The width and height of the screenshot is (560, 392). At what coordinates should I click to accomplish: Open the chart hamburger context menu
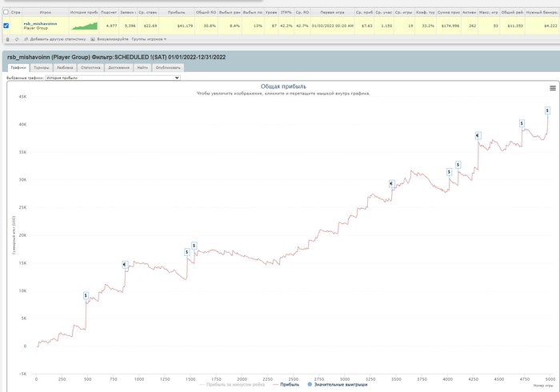pos(553,88)
